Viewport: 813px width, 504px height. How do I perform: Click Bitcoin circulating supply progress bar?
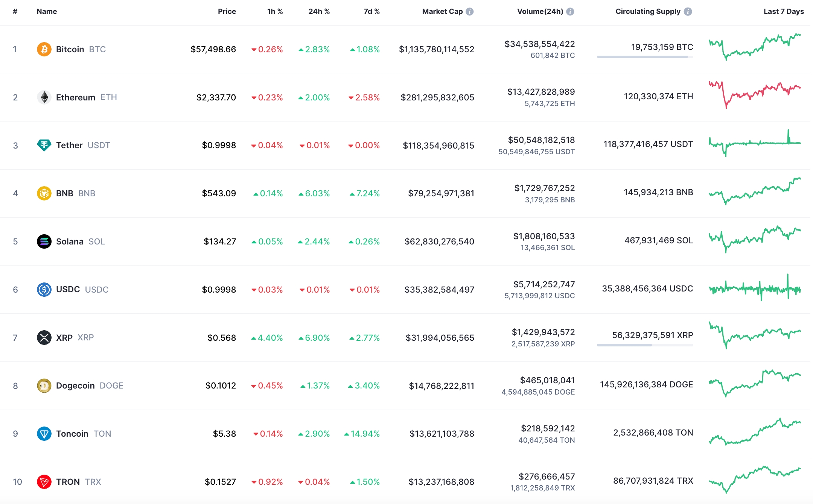click(x=645, y=57)
